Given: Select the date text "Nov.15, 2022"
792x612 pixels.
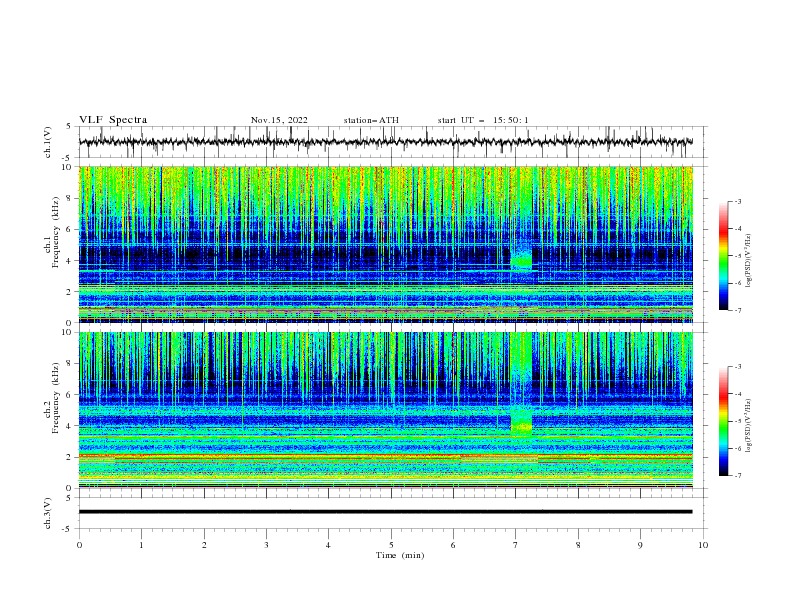Looking at the screenshot, I should pos(279,120).
